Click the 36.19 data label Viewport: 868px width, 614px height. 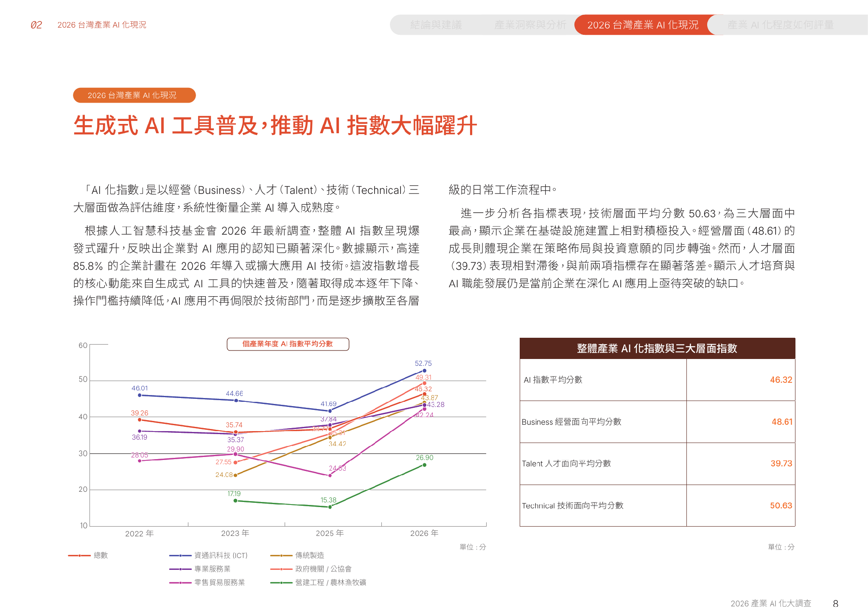(140, 437)
